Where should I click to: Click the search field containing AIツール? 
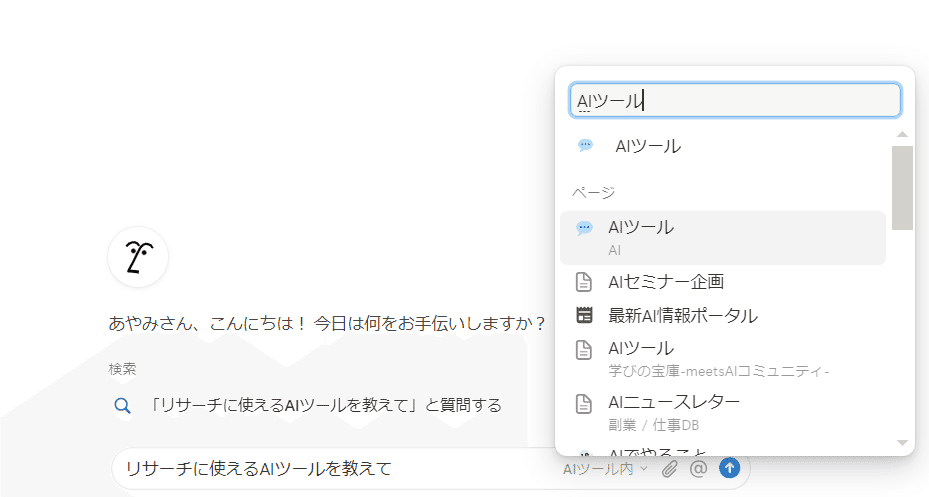click(x=734, y=100)
